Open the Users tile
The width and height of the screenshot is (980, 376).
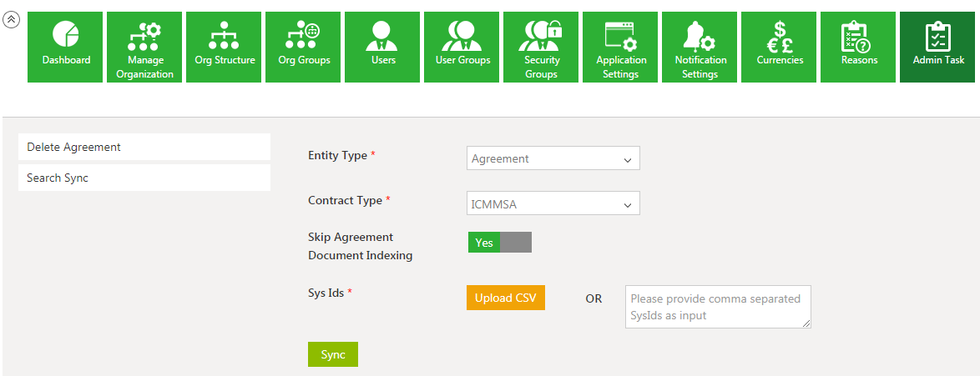point(383,47)
